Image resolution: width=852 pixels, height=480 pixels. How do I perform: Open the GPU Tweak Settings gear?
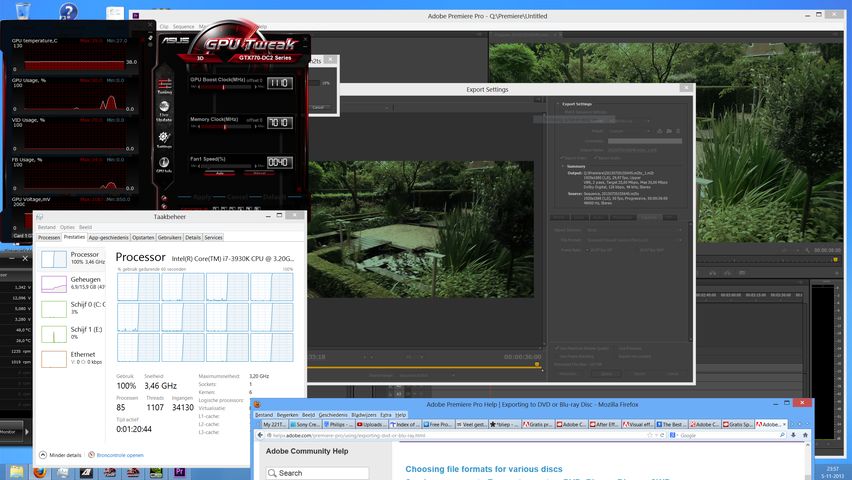tap(164, 139)
